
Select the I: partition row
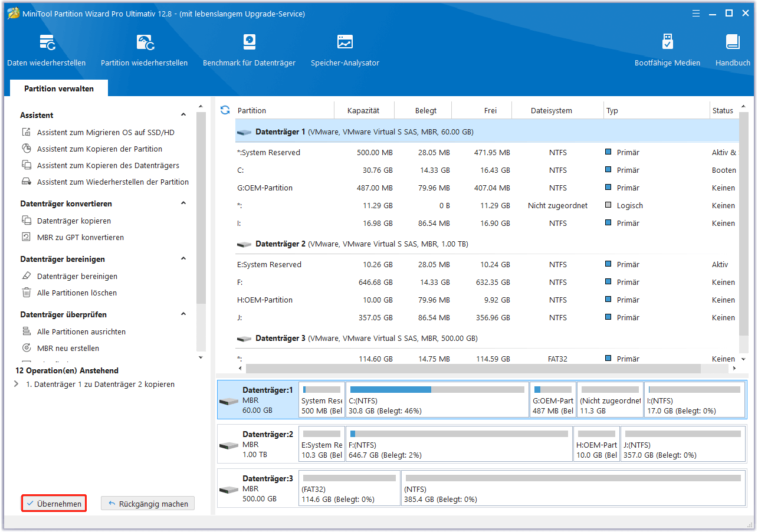[x=487, y=223]
